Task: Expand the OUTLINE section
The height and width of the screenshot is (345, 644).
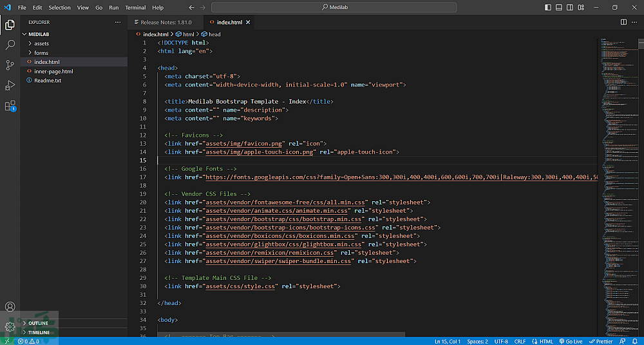Action: click(x=39, y=323)
